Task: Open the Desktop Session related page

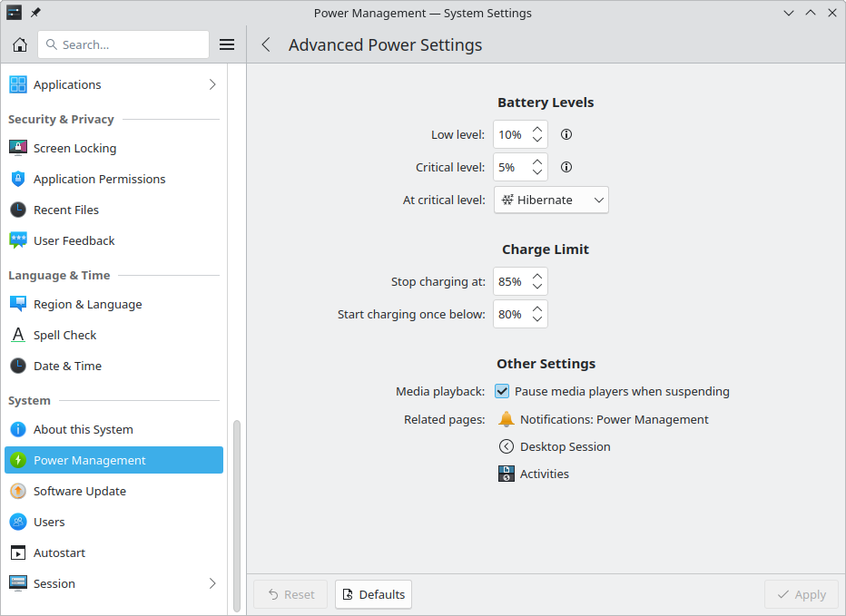Action: (x=565, y=446)
